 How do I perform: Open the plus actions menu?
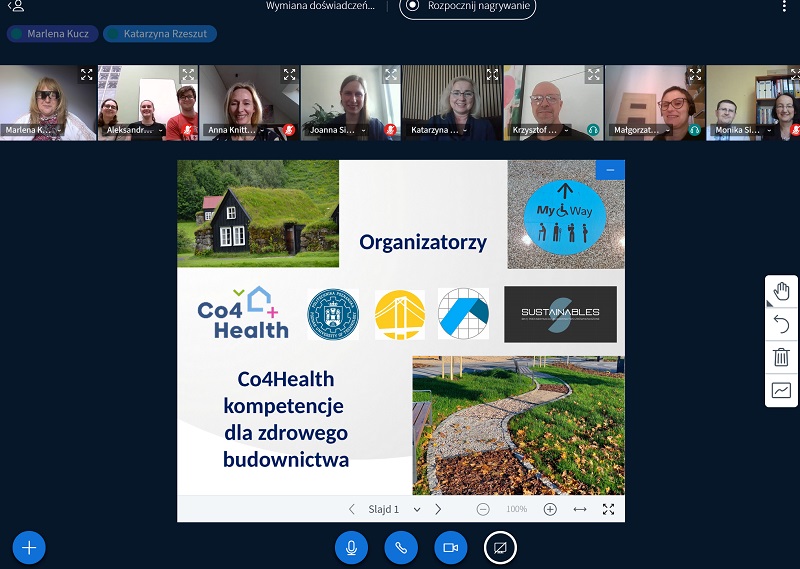pyautogui.click(x=29, y=548)
